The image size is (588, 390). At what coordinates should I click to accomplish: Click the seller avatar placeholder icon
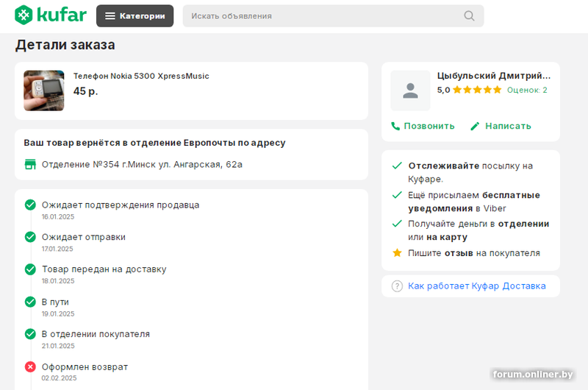[410, 91]
